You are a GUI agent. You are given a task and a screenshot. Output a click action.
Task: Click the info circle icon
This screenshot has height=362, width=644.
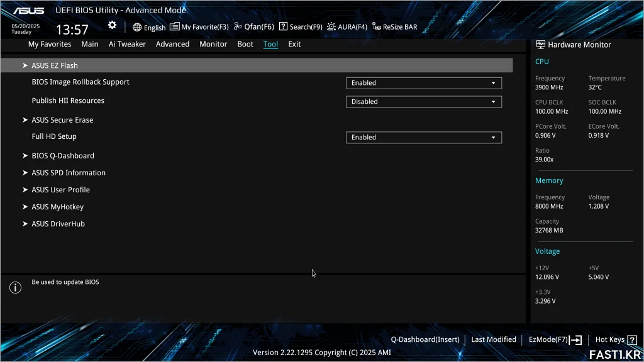coord(15,287)
